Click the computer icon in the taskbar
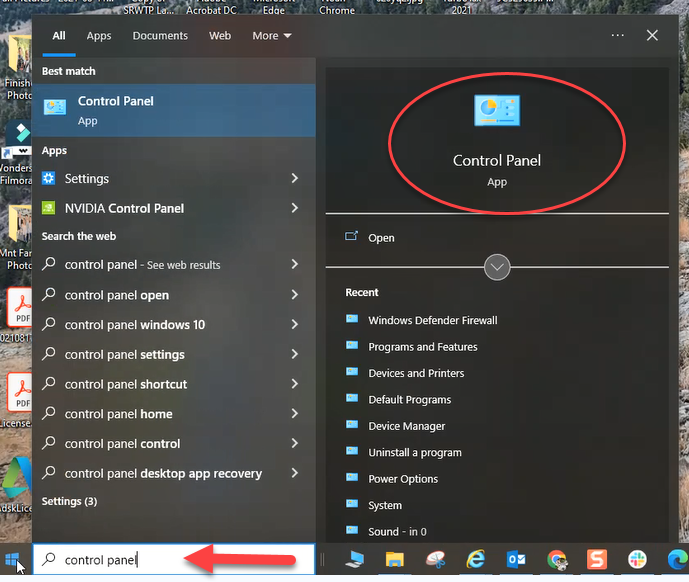 355,560
